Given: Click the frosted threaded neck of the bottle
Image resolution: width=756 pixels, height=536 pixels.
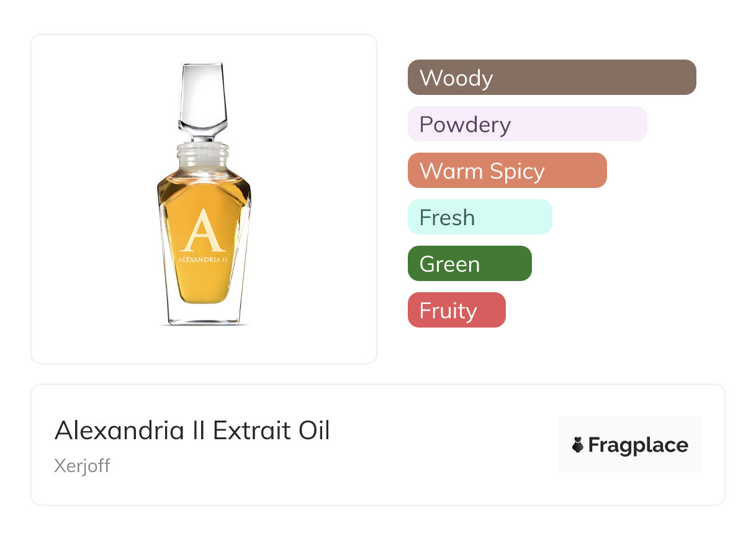Looking at the screenshot, I should tap(204, 157).
